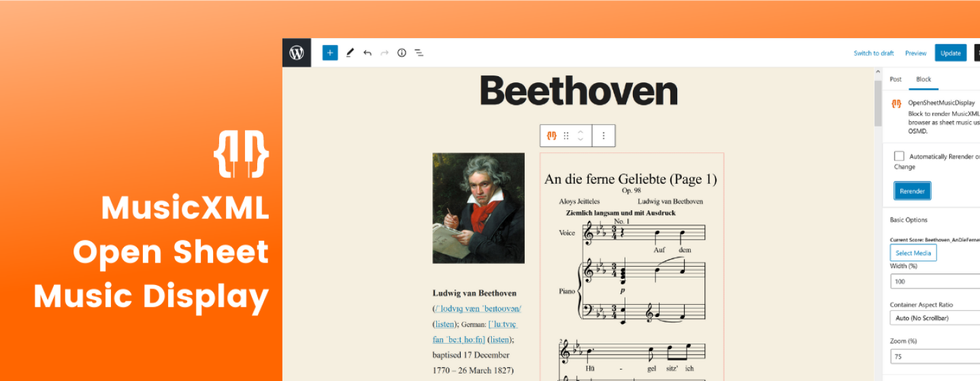
Task: Click the Rerender button
Action: coord(912,191)
